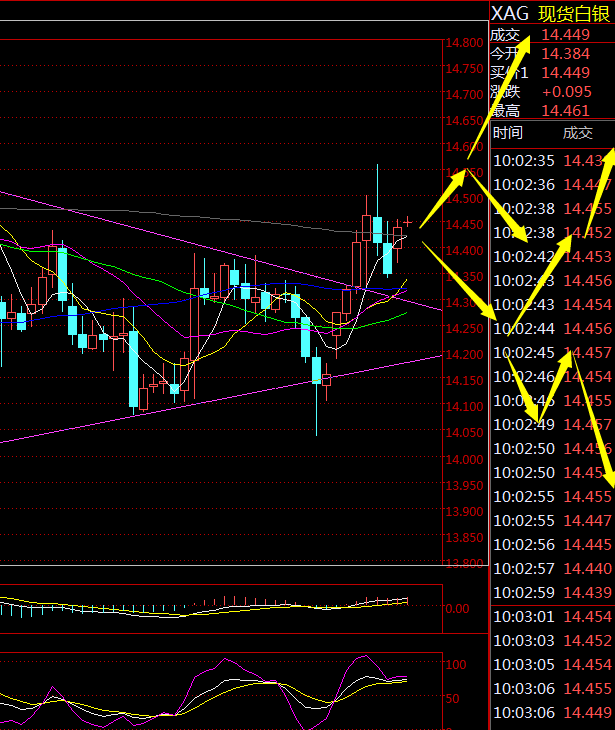Click the 14.250 label on the price axis
This screenshot has height=730, width=615.
[x=464, y=329]
